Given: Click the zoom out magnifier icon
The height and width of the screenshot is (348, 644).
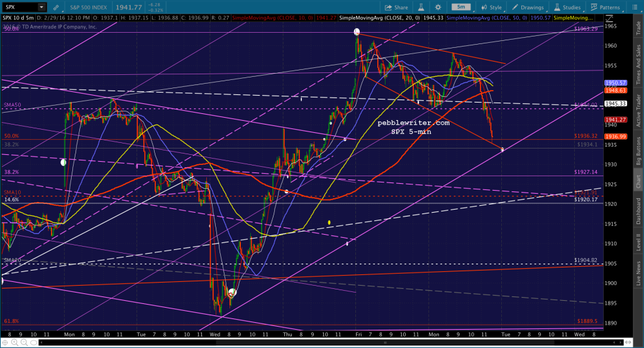Looking at the screenshot, I should coord(23,342).
